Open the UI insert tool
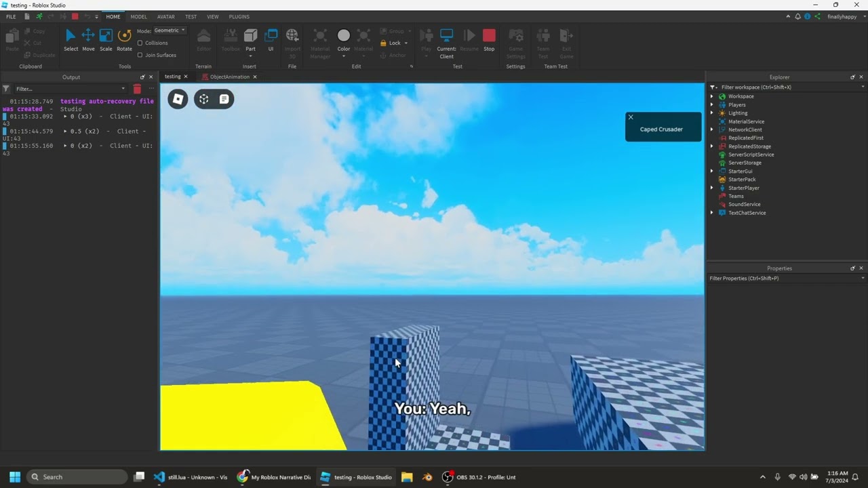This screenshot has width=868, height=488. [x=271, y=40]
